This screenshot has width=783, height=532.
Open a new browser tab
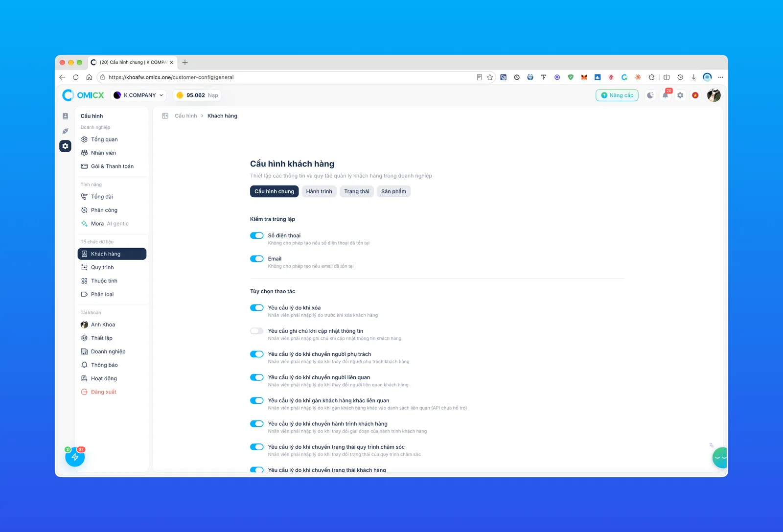(185, 62)
